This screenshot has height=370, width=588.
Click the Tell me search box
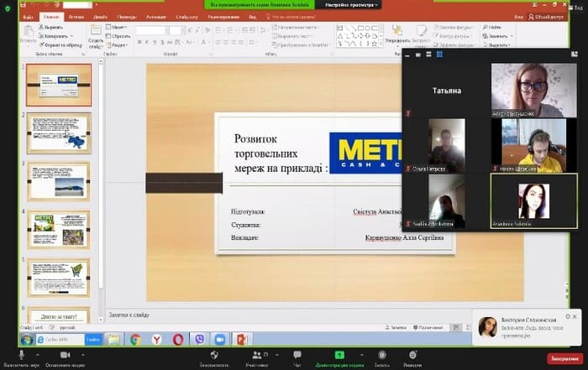(291, 17)
